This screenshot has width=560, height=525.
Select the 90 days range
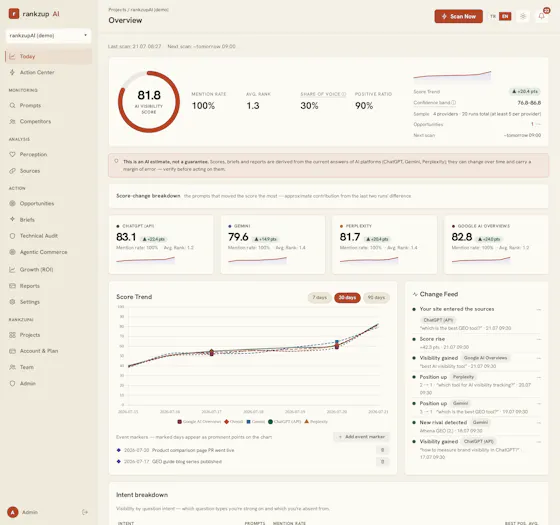(376, 298)
